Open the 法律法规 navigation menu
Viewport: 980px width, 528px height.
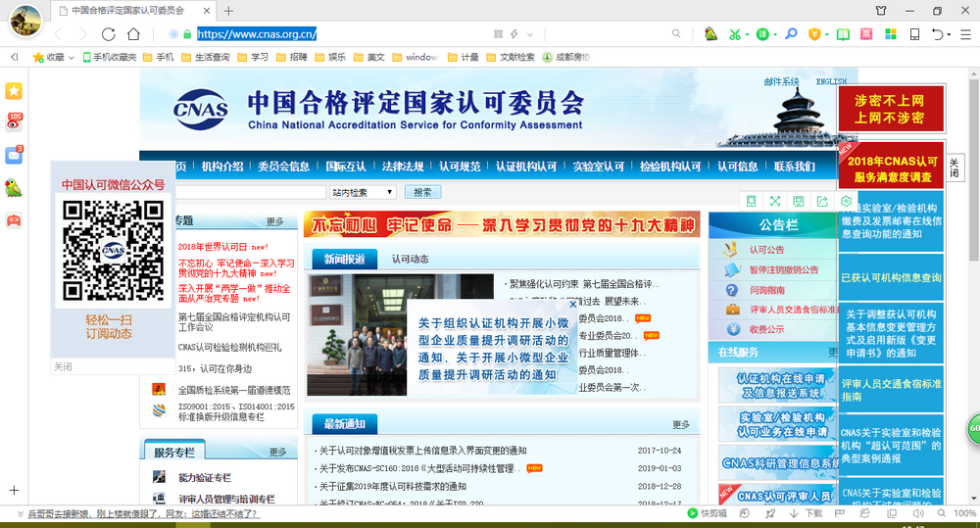coord(403,167)
